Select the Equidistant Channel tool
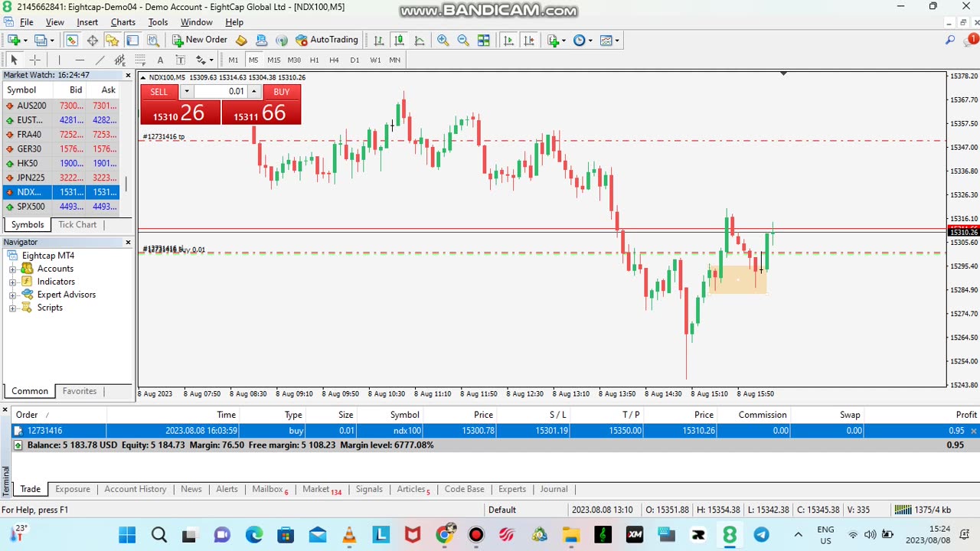 click(119, 60)
